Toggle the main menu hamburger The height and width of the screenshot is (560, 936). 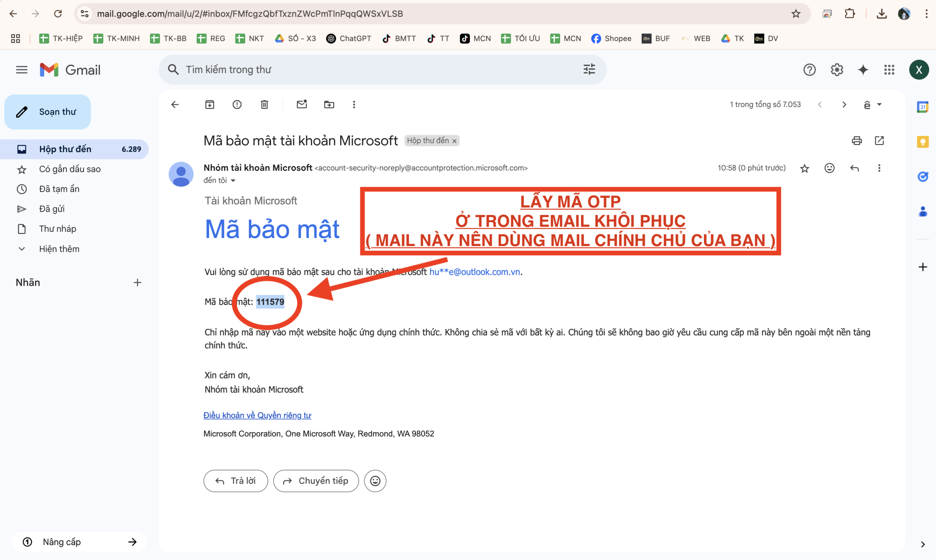(22, 70)
